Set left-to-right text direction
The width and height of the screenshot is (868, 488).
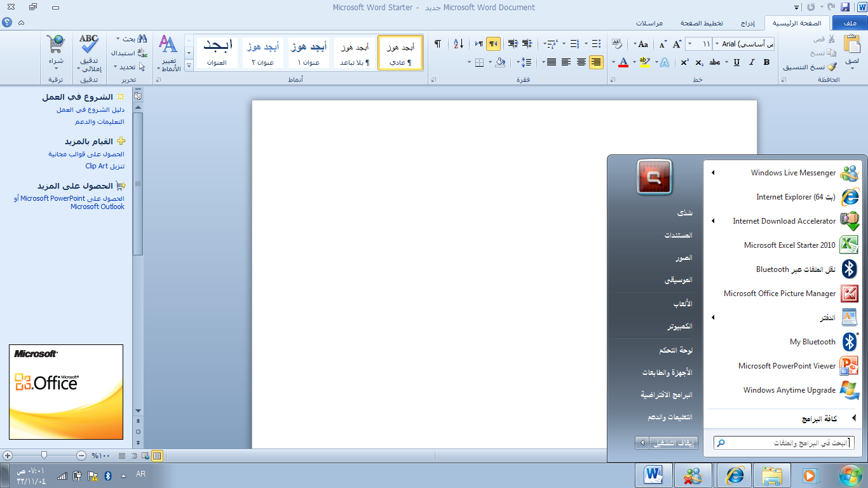click(479, 44)
